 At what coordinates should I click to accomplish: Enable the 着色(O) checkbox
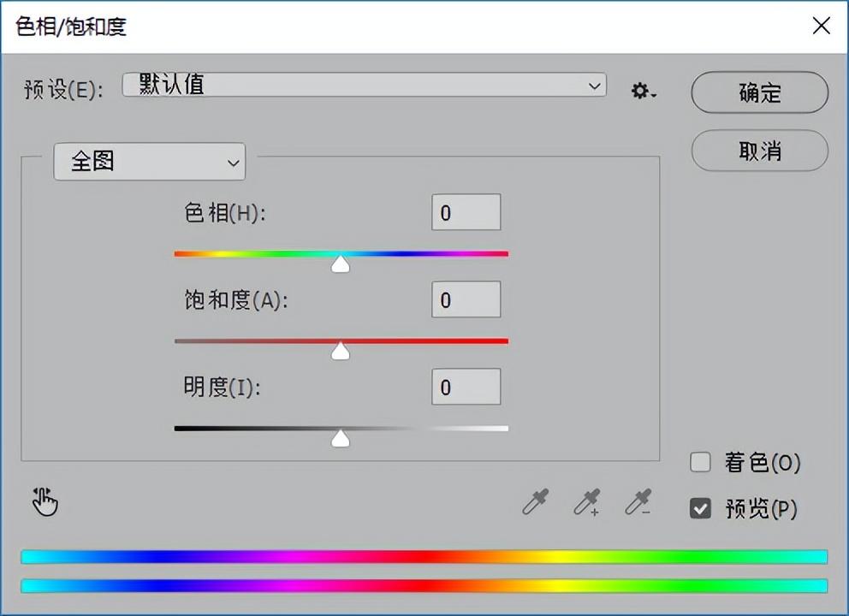[700, 462]
